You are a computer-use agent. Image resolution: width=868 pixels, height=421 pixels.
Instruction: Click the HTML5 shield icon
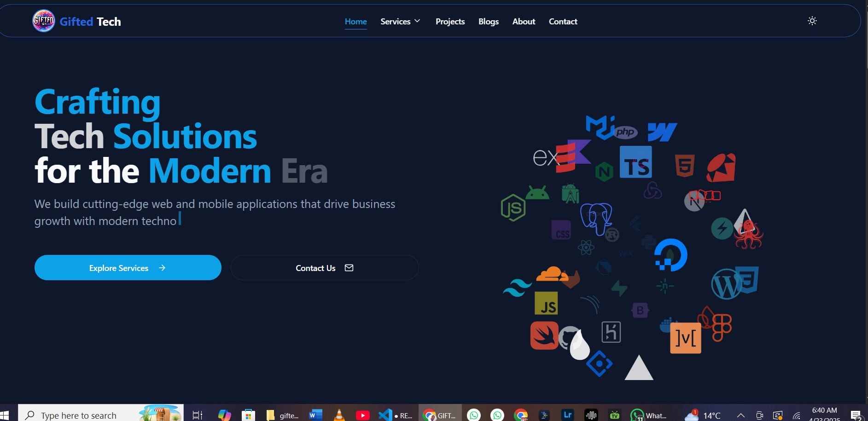(685, 166)
